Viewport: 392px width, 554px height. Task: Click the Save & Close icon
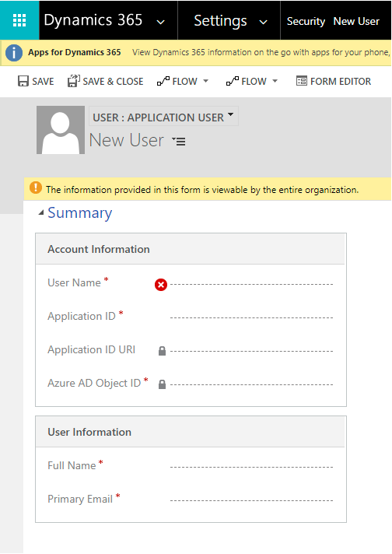[73, 81]
